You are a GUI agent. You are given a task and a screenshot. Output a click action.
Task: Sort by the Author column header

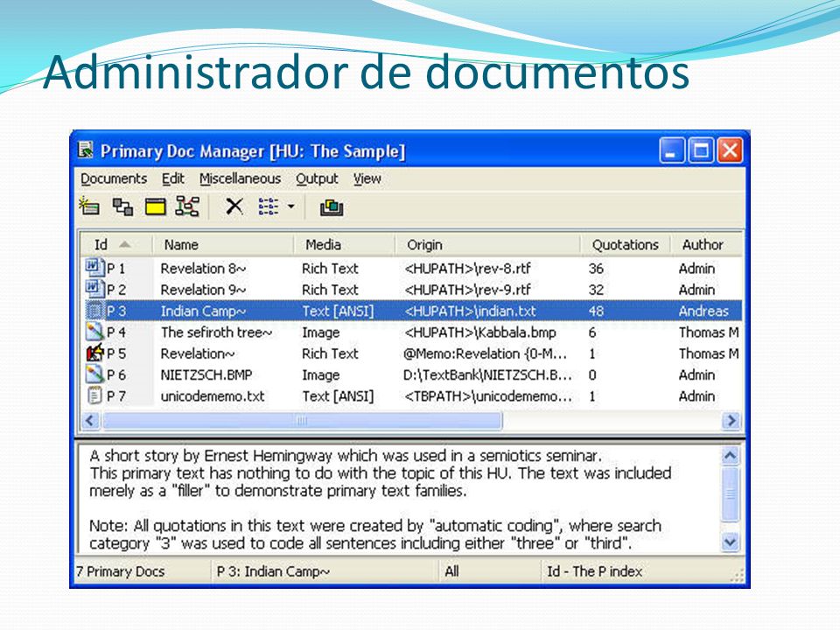(x=706, y=244)
